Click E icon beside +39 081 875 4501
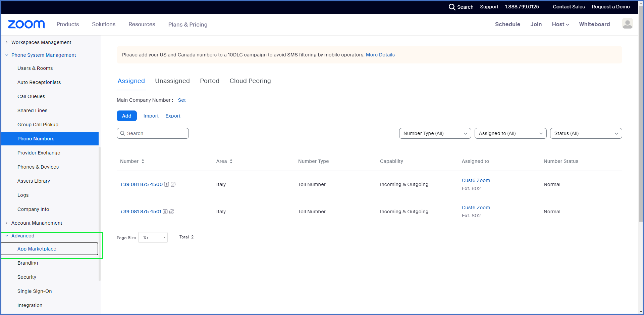This screenshot has width=644, height=315. [x=165, y=212]
